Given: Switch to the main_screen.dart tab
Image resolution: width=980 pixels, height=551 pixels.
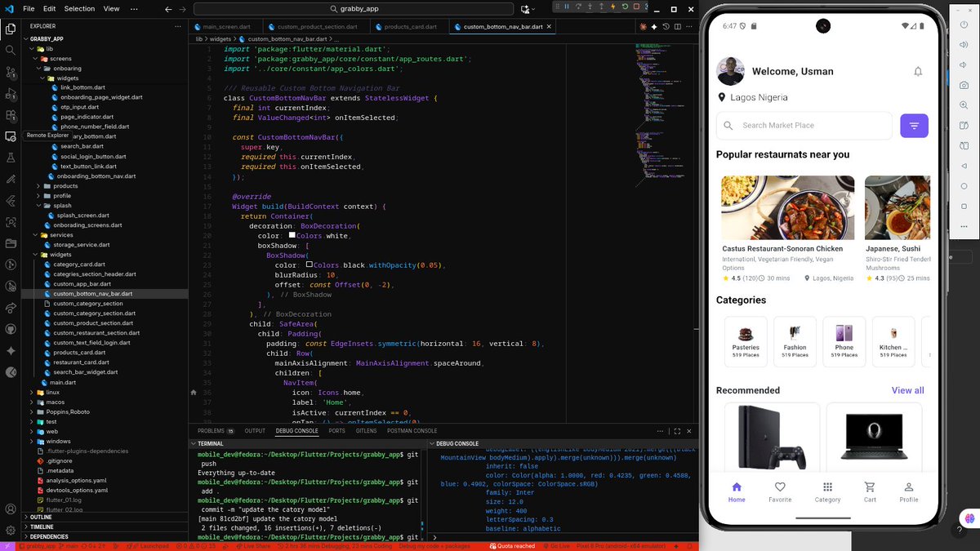Looking at the screenshot, I should [226, 26].
